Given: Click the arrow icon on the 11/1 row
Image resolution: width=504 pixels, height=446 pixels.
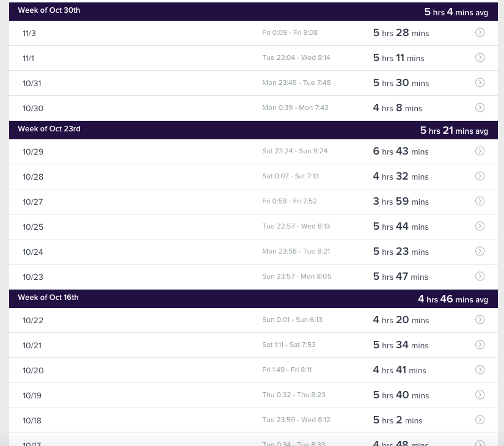Looking at the screenshot, I should pyautogui.click(x=480, y=57).
